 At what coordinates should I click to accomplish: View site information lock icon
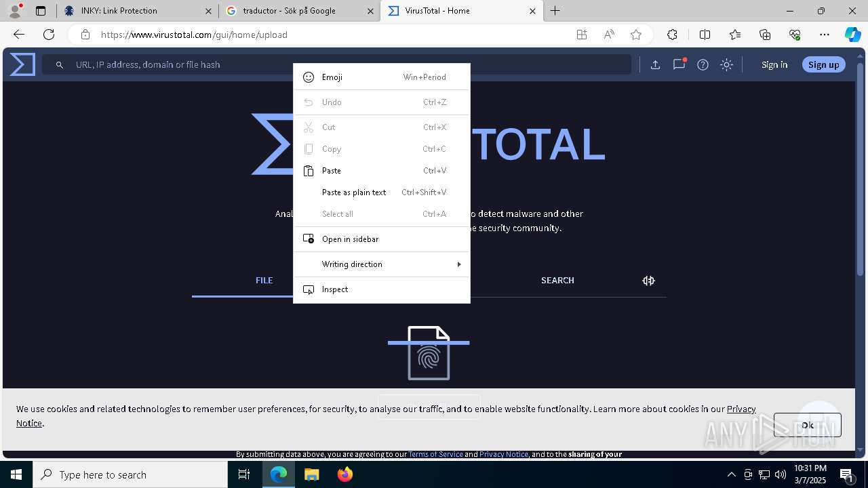pyautogui.click(x=85, y=35)
